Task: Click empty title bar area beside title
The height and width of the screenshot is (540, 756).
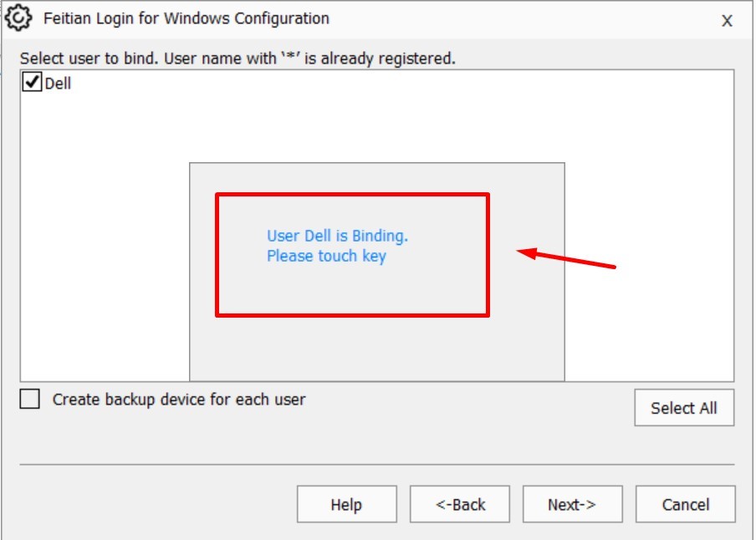Action: point(518,18)
